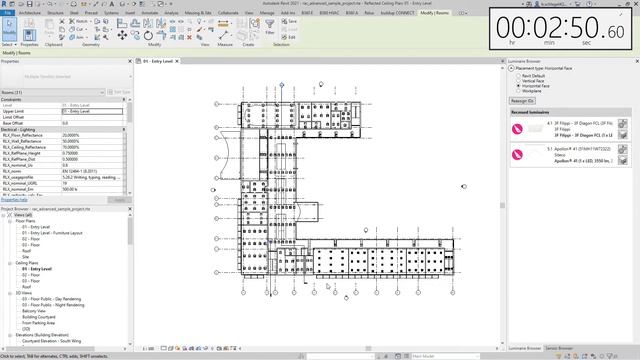
Task: Click the Project Browser vertical scrollbar
Action: [130, 231]
